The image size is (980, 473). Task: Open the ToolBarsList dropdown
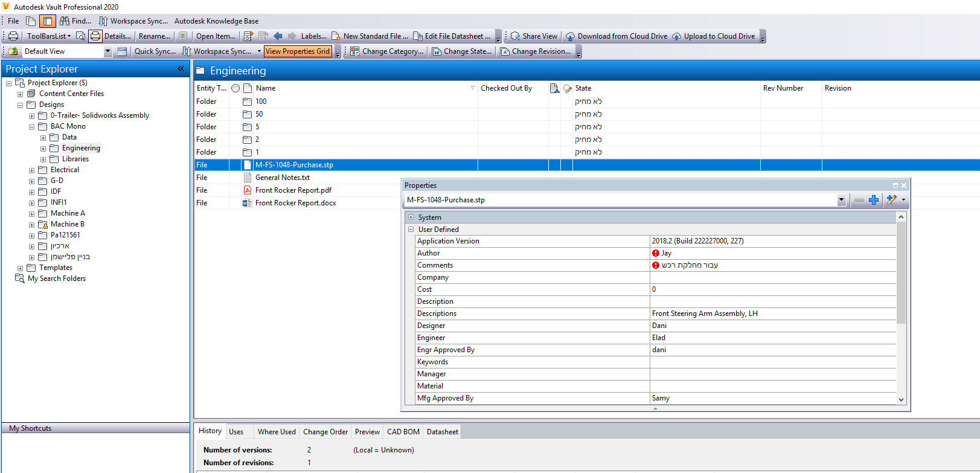click(x=49, y=36)
